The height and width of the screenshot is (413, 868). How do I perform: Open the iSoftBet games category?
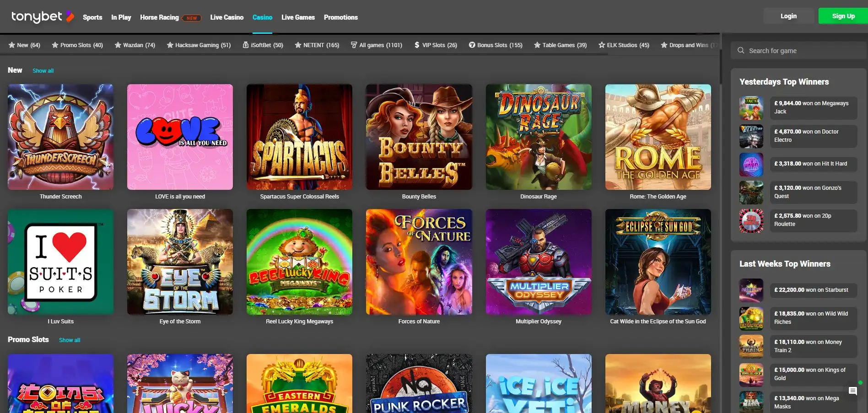[263, 45]
